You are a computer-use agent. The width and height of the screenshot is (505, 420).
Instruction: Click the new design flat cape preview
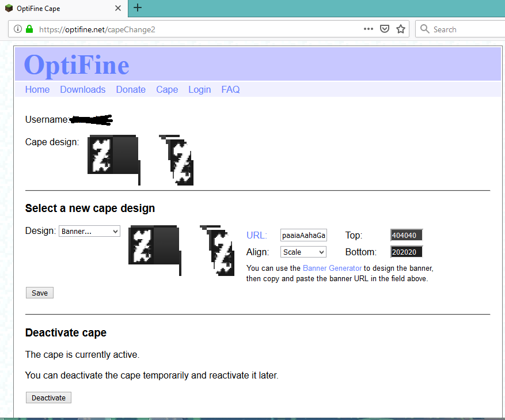click(x=155, y=251)
